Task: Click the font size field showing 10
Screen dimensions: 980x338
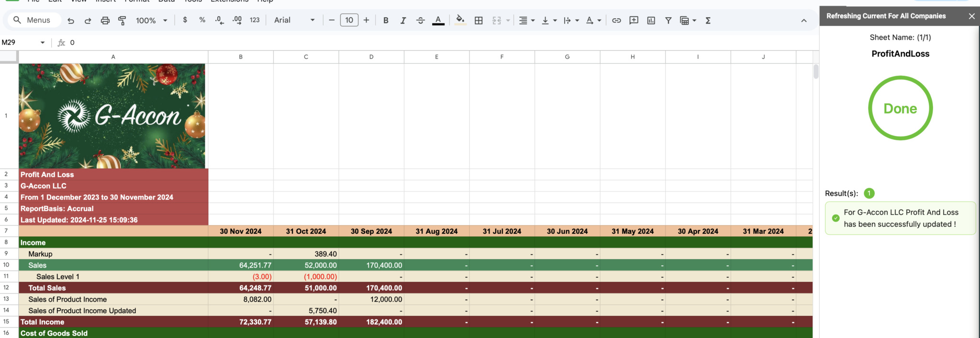Action: point(349,20)
